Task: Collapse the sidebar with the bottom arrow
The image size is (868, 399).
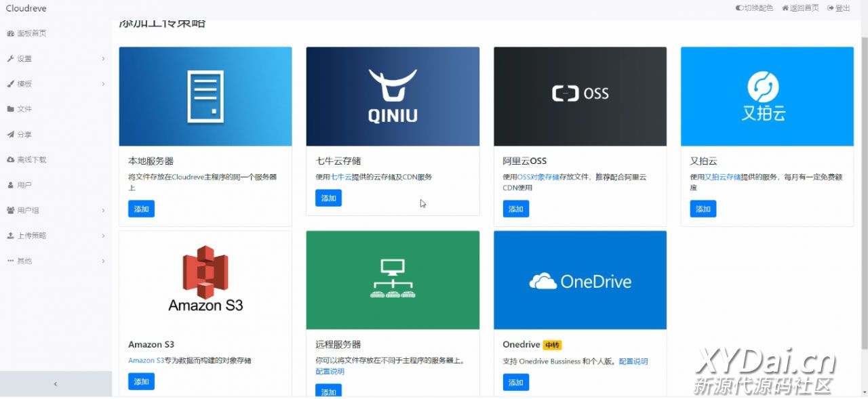Action: (56, 383)
